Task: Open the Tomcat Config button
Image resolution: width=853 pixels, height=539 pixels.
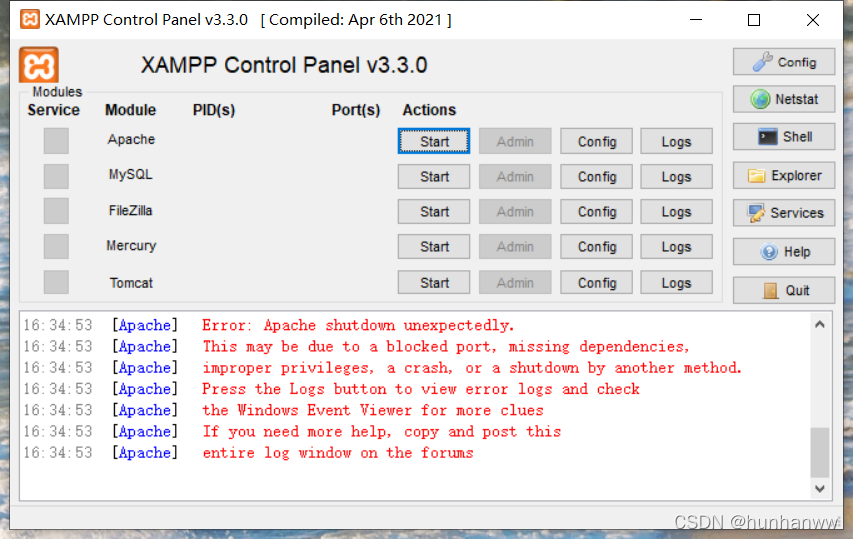Action: pos(596,283)
